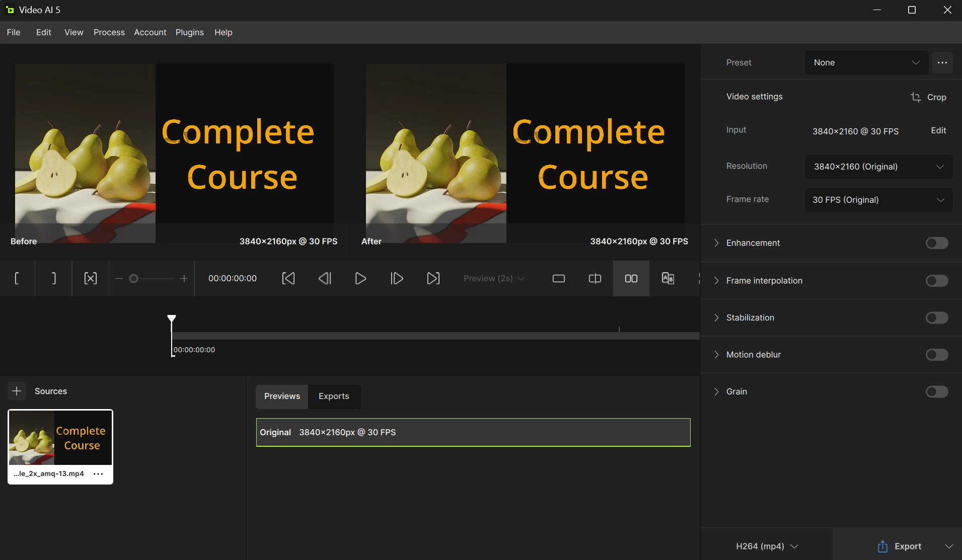Screen dimensions: 962x560
Task: Set the trim out-point bracket
Action: click(54, 278)
